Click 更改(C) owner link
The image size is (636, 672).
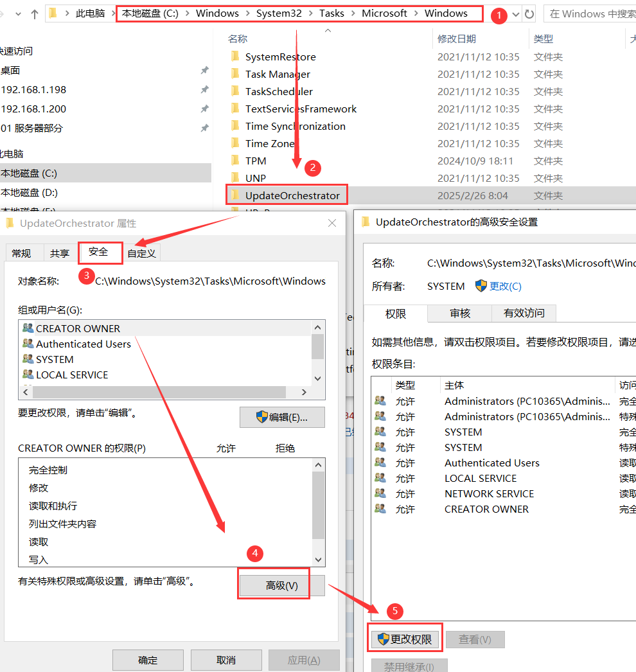tap(506, 286)
